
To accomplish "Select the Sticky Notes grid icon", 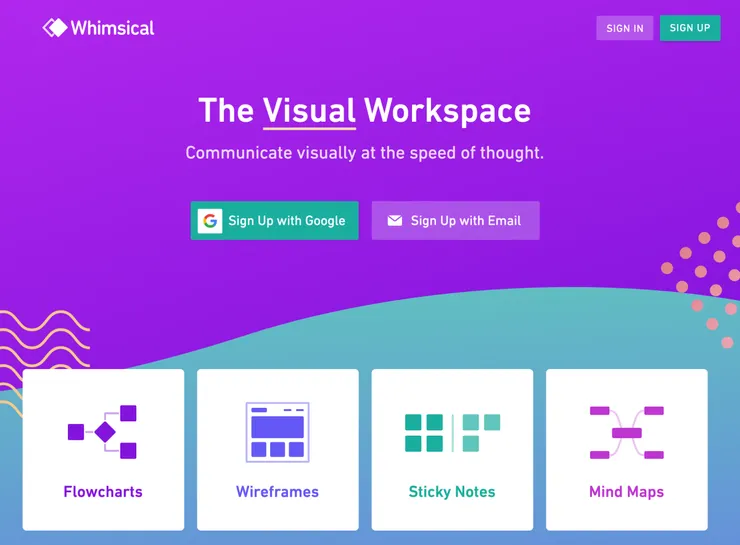I will click(x=452, y=433).
